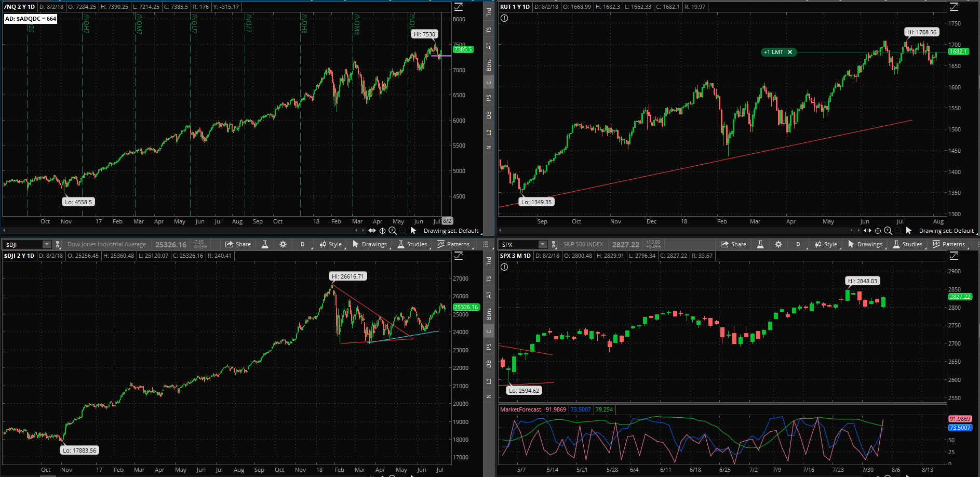Image resolution: width=980 pixels, height=477 pixels.
Task: Open the price axis settings icon on the /NQ chart
Action: click(459, 7)
